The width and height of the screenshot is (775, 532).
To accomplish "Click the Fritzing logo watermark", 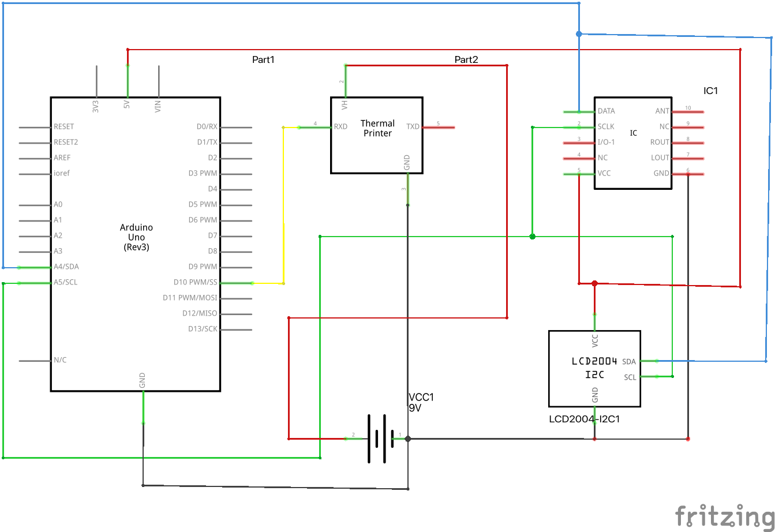I will pos(725,515).
